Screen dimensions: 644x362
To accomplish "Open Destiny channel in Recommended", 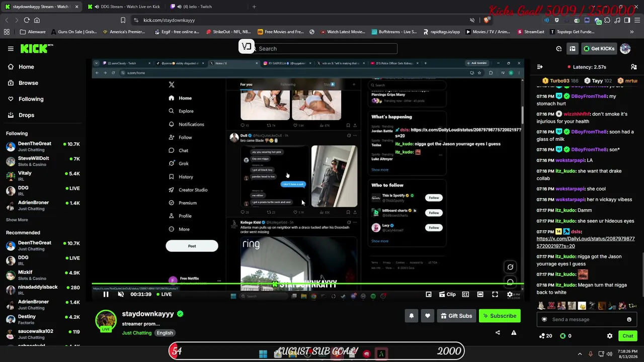I will [x=43, y=319].
